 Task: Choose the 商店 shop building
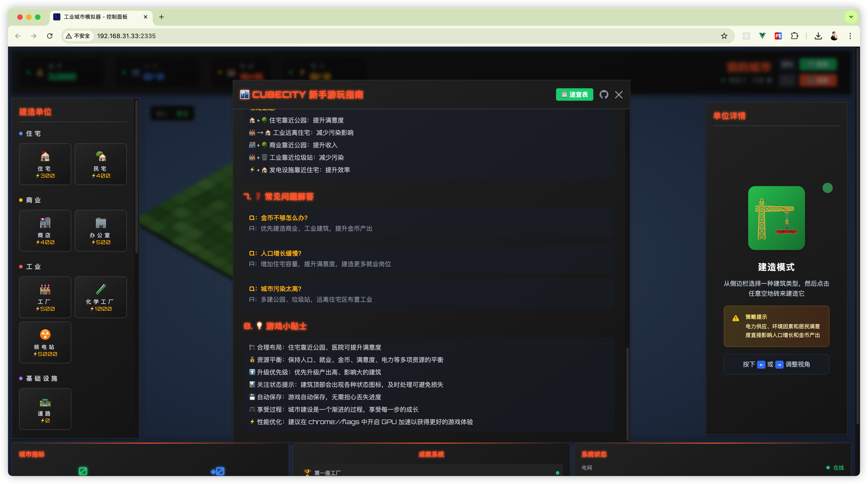pyautogui.click(x=45, y=231)
